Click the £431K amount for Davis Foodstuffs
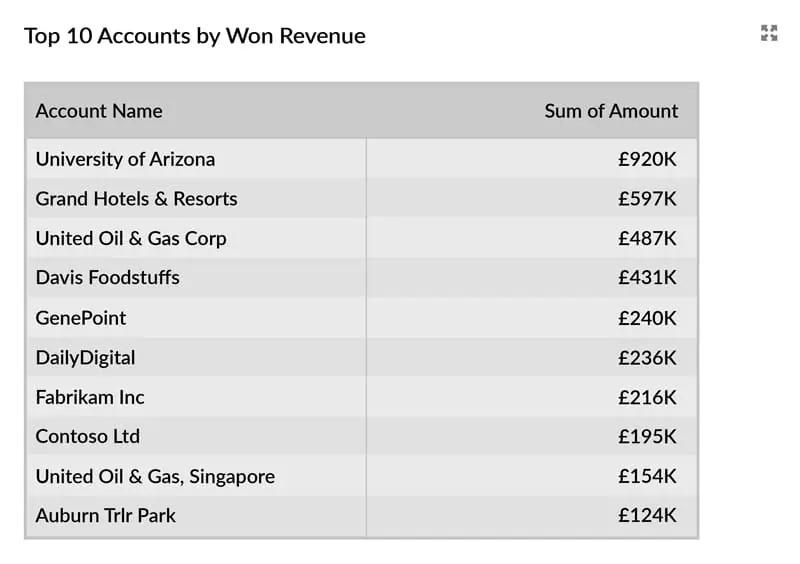The height and width of the screenshot is (564, 800). (647, 278)
